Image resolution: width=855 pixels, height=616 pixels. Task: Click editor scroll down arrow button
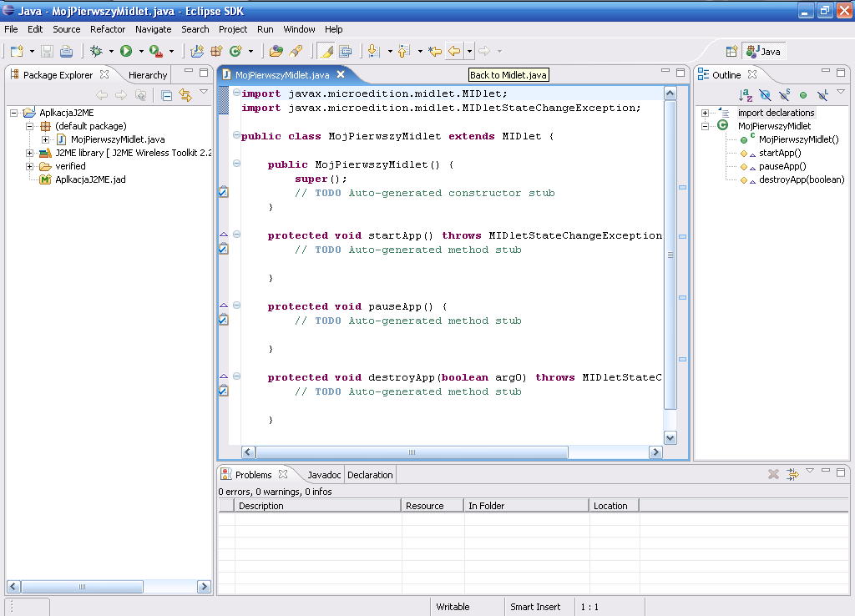click(x=670, y=437)
